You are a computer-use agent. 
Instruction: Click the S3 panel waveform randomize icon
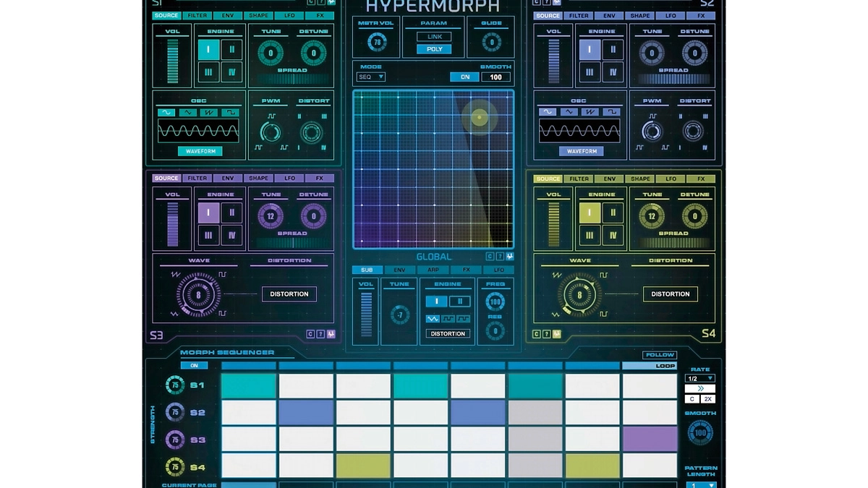pos(331,334)
